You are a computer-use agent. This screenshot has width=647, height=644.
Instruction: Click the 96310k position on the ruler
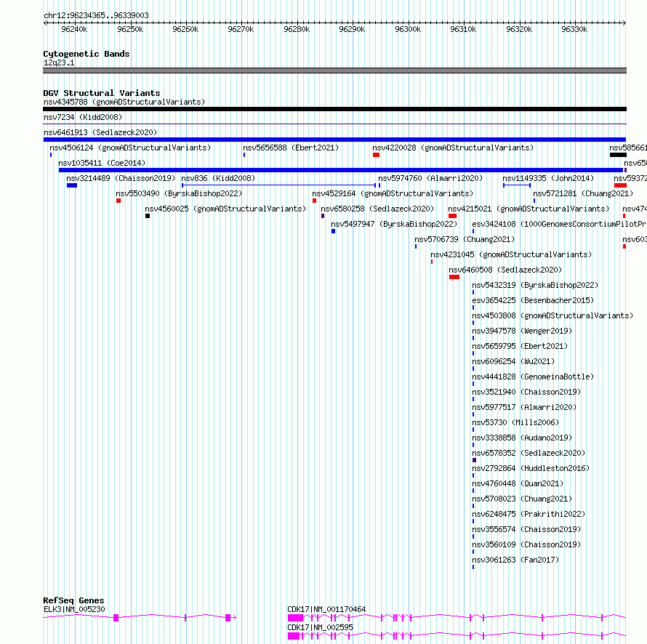click(x=463, y=29)
